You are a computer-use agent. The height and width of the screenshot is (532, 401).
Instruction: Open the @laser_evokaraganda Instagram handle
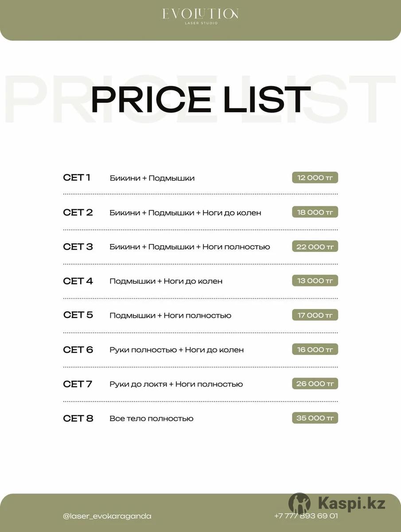(x=107, y=516)
